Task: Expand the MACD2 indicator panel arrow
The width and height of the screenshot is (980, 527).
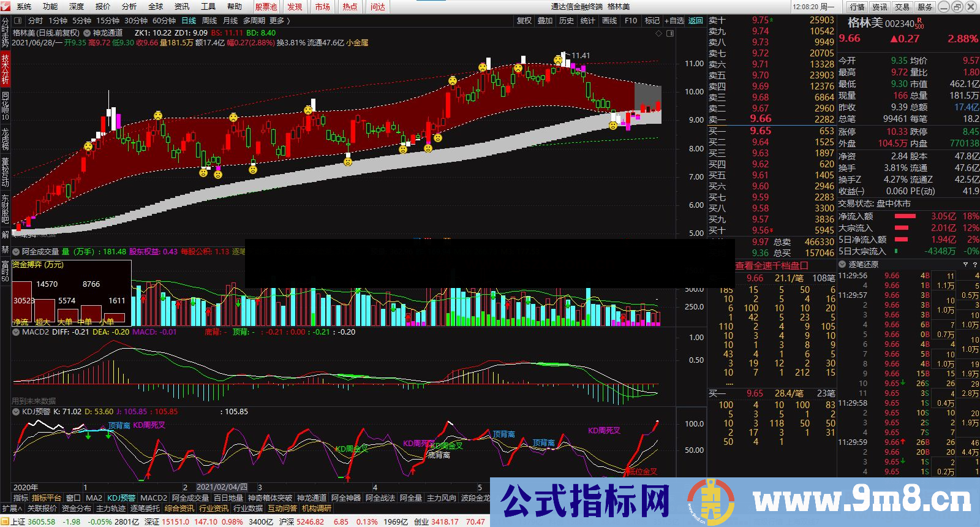Action: 16,332
